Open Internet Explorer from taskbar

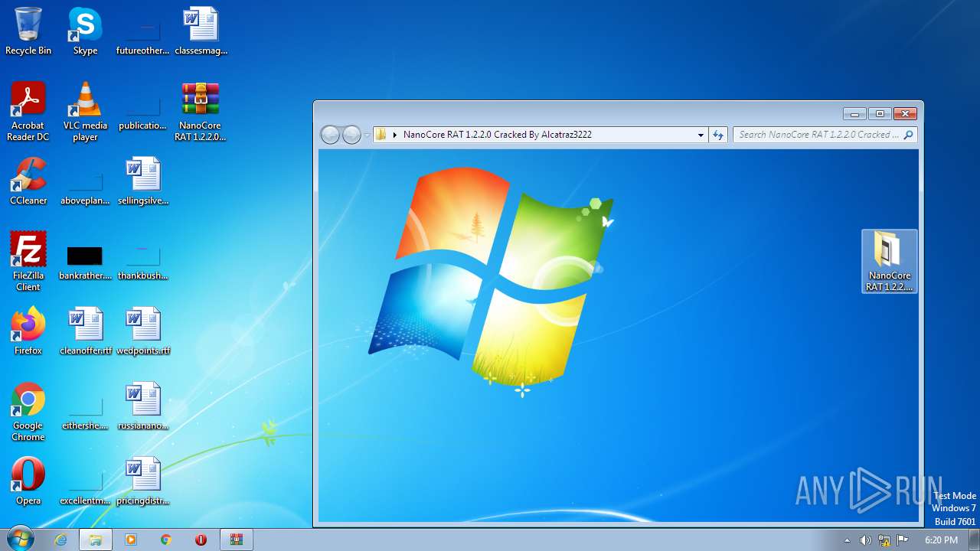pos(60,540)
